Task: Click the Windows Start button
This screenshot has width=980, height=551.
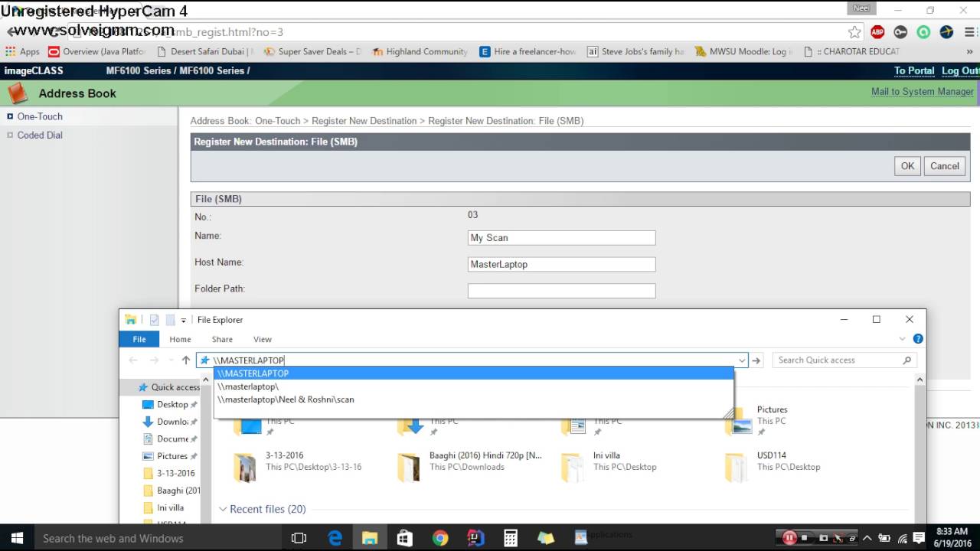Action: 17,538
